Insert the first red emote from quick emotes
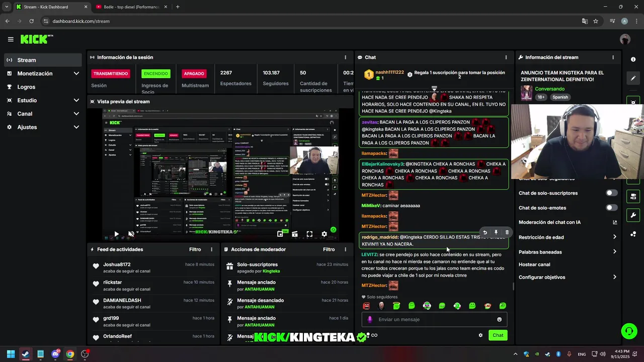The height and width of the screenshot is (362, 644). point(366,306)
